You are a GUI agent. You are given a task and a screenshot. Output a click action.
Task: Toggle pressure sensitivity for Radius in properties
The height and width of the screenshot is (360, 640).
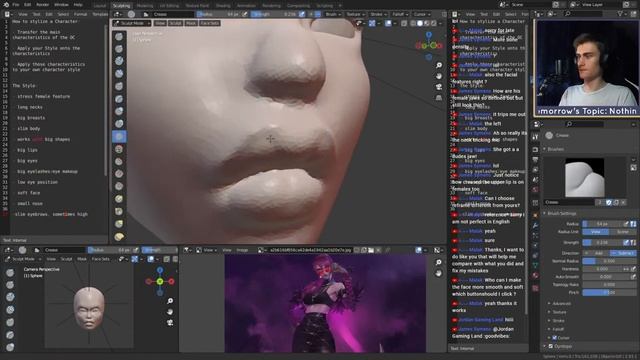tap(626, 224)
